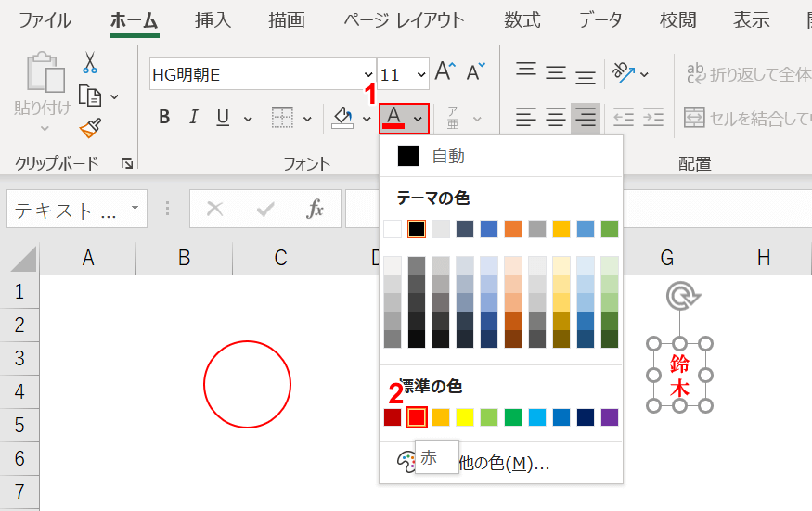The image size is (812, 511).
Task: Select Bottom Align icon
Action: click(x=586, y=77)
